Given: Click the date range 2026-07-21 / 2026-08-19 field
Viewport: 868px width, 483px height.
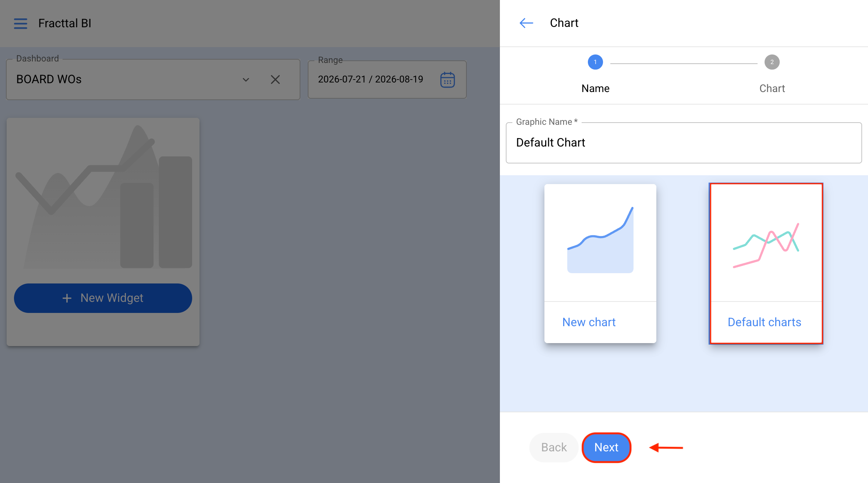Looking at the screenshot, I should pyautogui.click(x=387, y=80).
